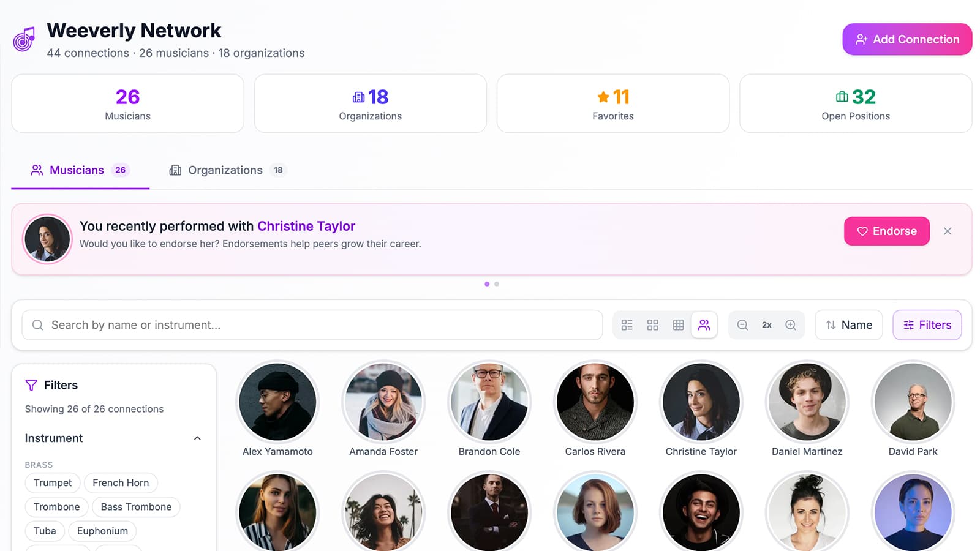Switch to the Organizations tab
980x551 pixels.
[228, 170]
